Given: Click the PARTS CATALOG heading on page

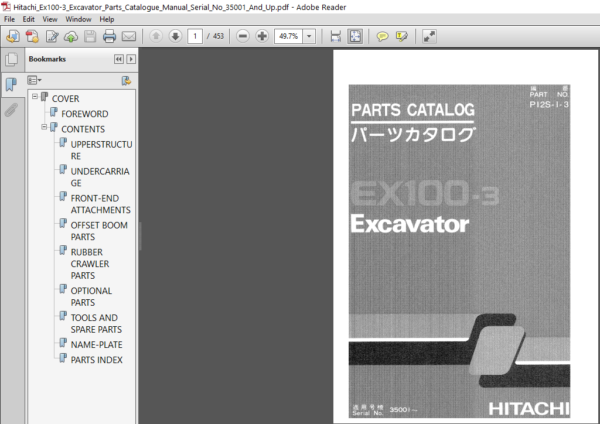Looking at the screenshot, I should click(x=413, y=110).
